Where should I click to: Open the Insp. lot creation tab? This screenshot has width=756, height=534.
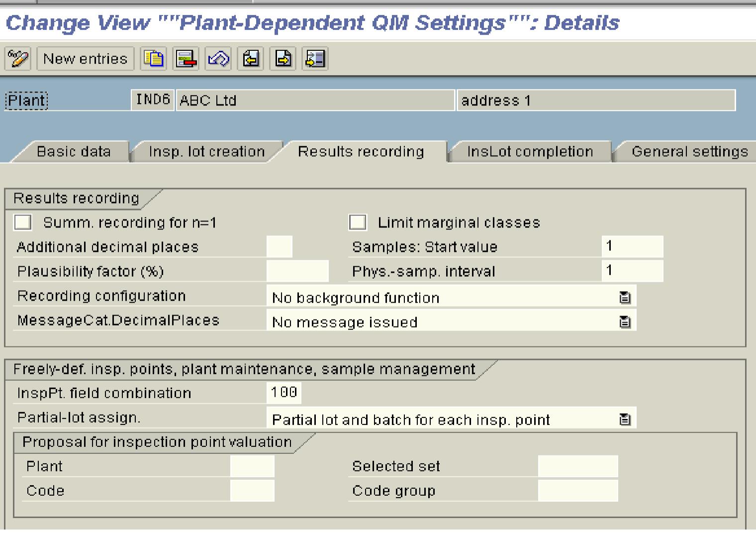(x=205, y=152)
